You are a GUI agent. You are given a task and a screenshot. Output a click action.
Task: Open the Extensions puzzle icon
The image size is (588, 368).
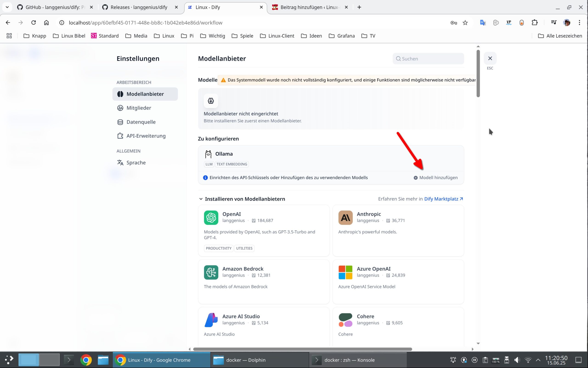534,23
